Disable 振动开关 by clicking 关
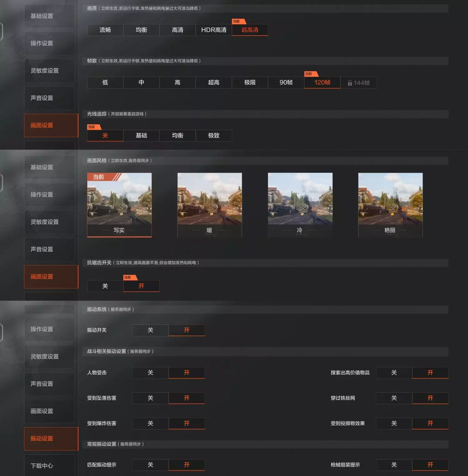The width and height of the screenshot is (468, 476). click(150, 330)
